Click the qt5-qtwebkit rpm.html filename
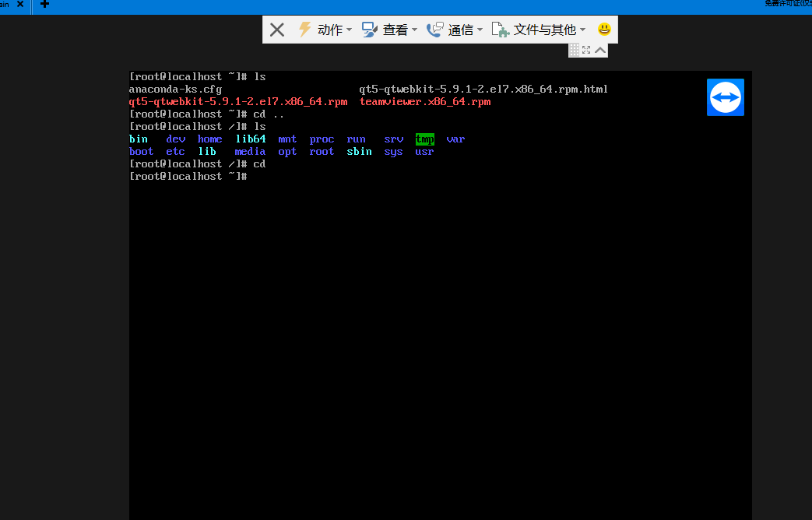This screenshot has height=520, width=812. 483,89
